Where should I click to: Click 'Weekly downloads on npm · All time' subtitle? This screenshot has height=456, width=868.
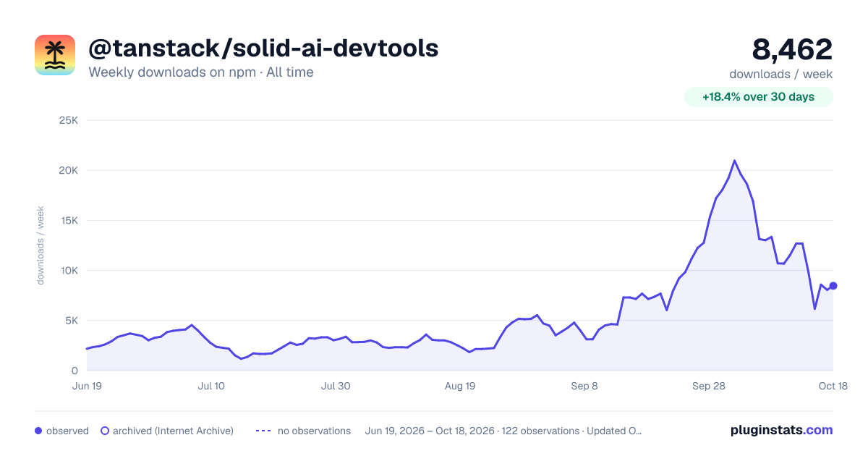click(201, 72)
